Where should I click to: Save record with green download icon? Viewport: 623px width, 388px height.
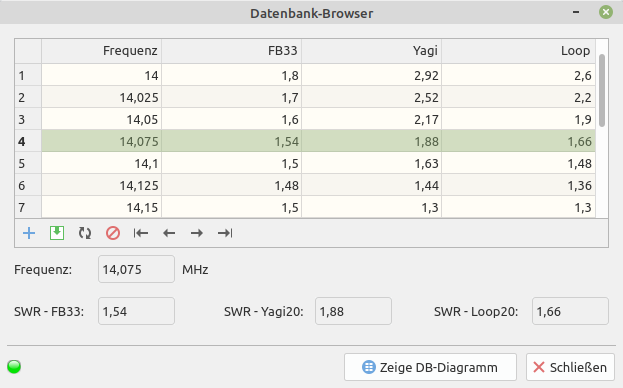57,233
